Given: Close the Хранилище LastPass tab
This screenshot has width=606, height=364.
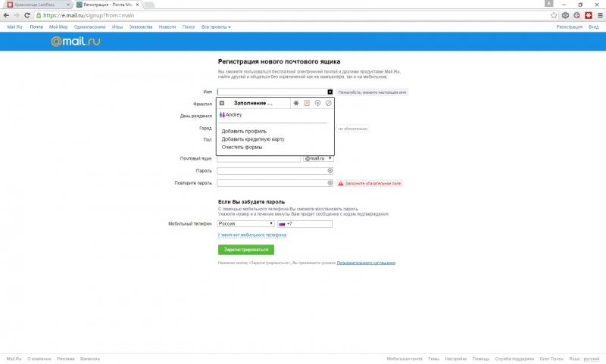Looking at the screenshot, I should pos(68,5).
